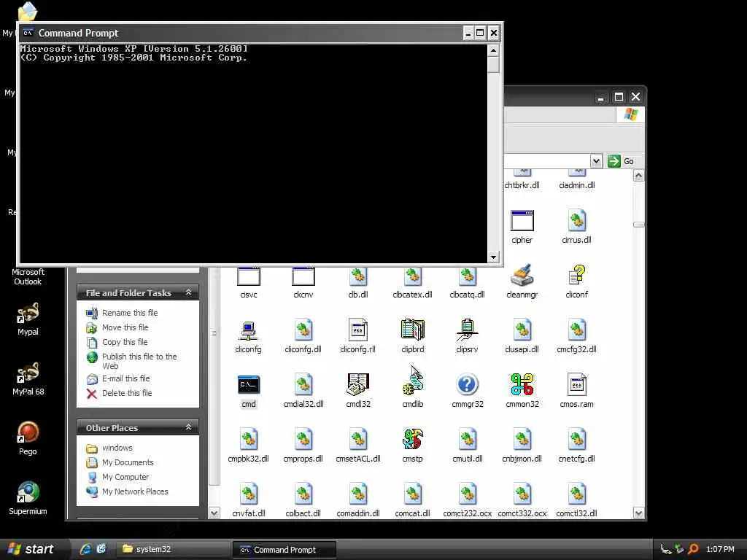This screenshot has height=560, width=747.
Task: Select the cmd file icon
Action: [248, 384]
